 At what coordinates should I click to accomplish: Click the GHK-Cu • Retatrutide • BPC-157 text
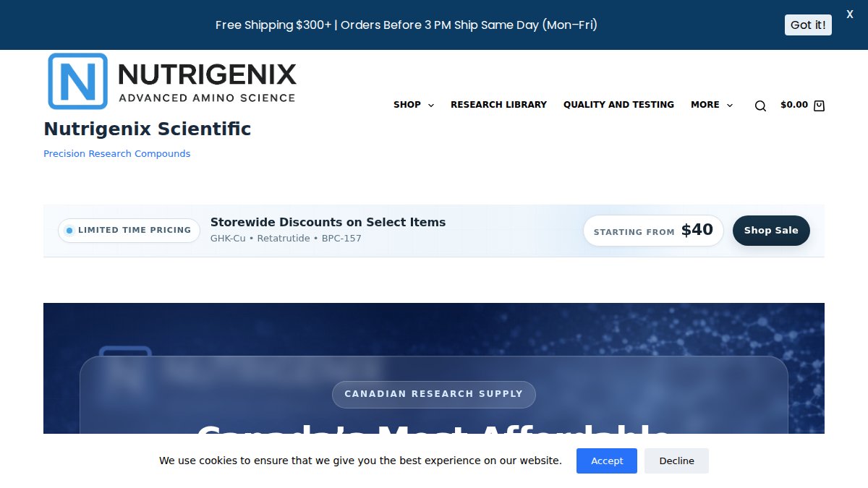click(286, 239)
